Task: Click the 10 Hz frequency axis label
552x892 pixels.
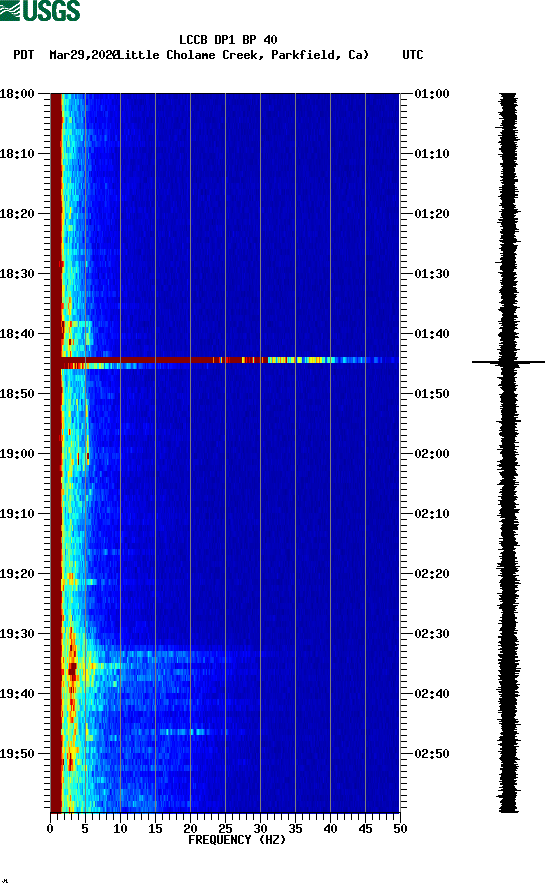Action: [x=120, y=829]
